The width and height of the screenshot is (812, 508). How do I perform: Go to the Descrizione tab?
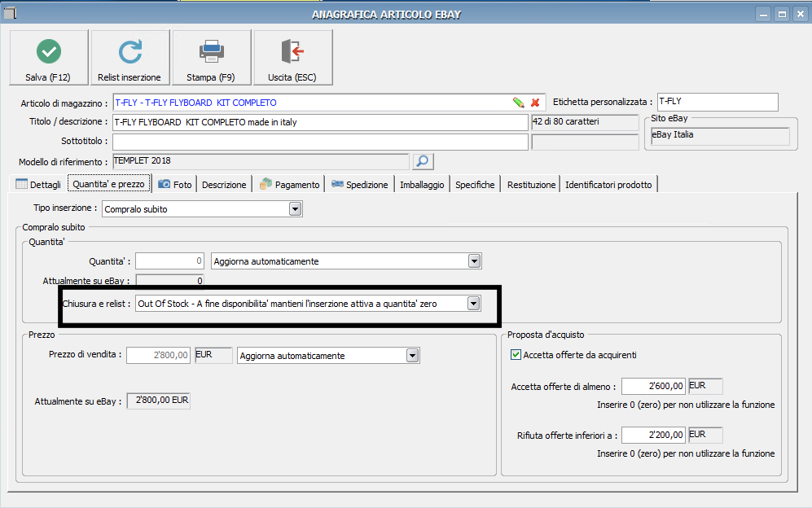(224, 184)
